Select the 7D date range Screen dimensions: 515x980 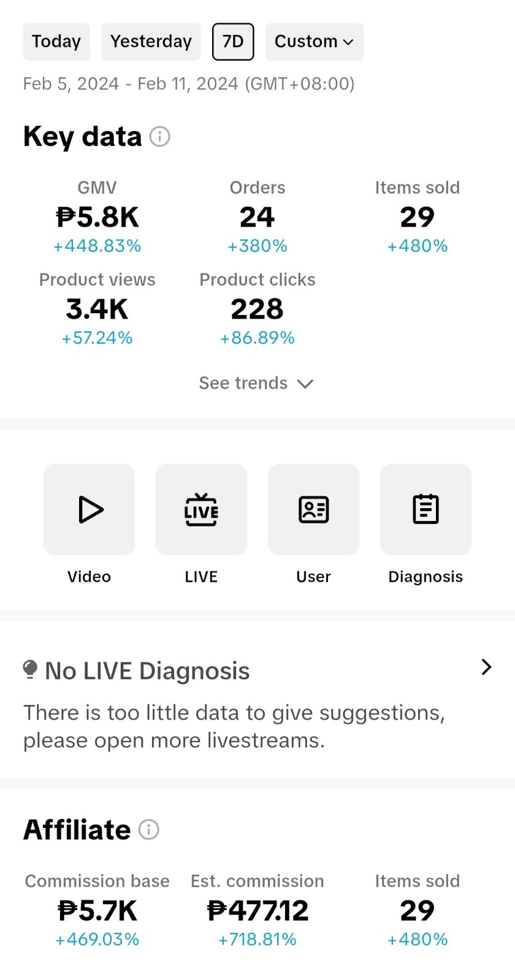(233, 42)
